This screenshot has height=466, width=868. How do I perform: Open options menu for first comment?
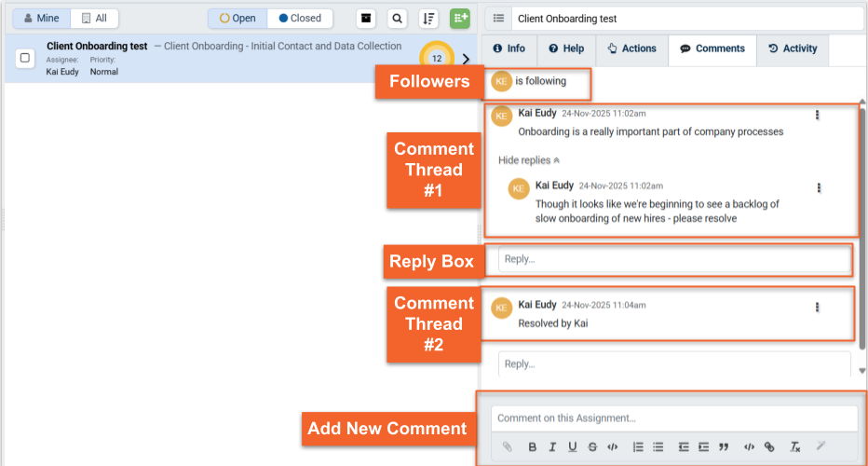coord(817,115)
